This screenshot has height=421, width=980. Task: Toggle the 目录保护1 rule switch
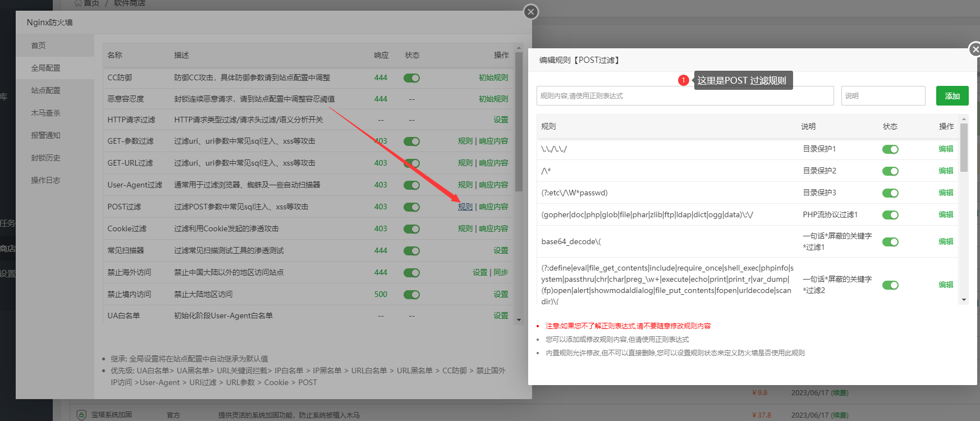[x=890, y=149]
